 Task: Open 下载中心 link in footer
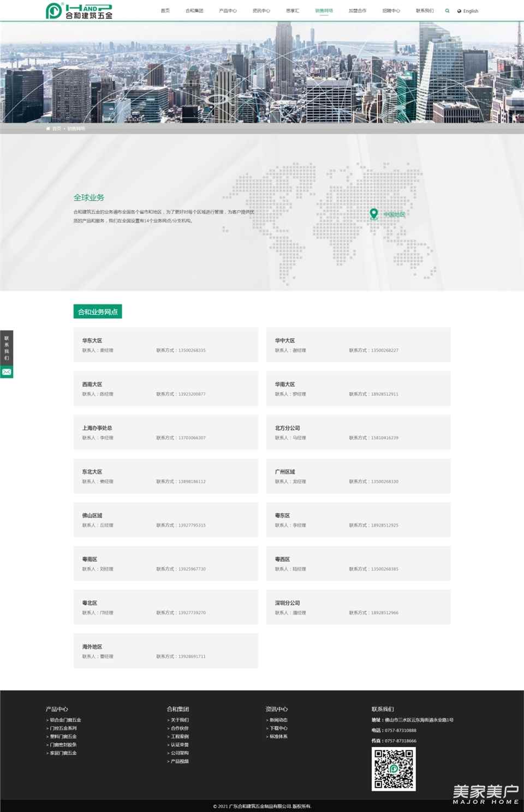point(278,728)
